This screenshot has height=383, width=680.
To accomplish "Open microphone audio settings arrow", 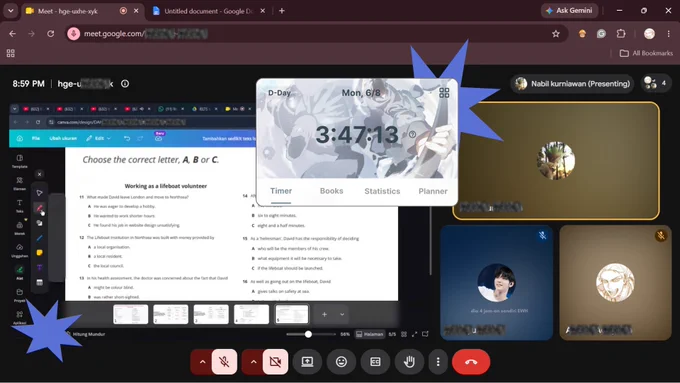I will tap(202, 362).
